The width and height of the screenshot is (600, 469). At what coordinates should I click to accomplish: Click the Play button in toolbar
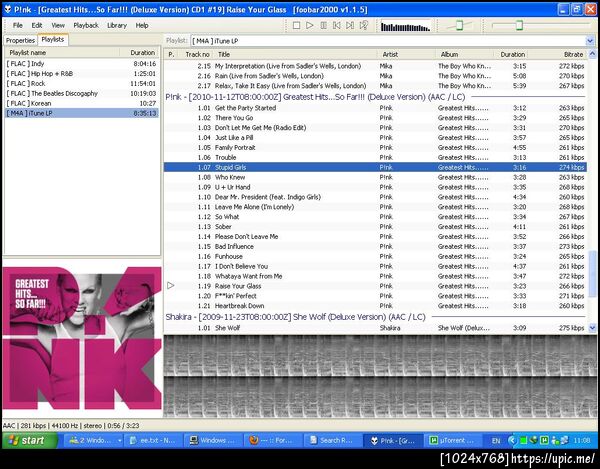[x=310, y=25]
